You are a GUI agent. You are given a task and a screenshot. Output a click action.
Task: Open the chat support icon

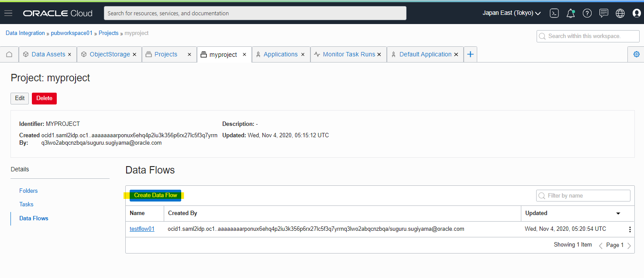click(x=604, y=13)
